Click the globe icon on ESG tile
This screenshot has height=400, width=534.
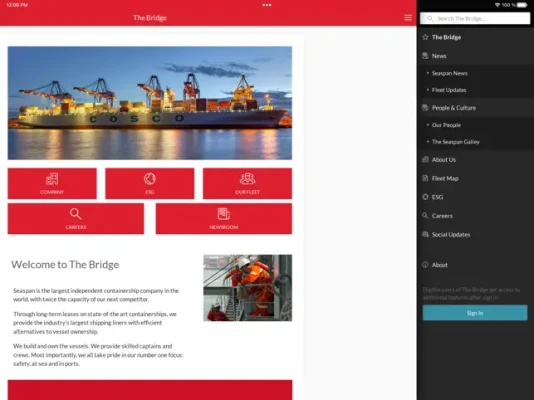pyautogui.click(x=150, y=179)
